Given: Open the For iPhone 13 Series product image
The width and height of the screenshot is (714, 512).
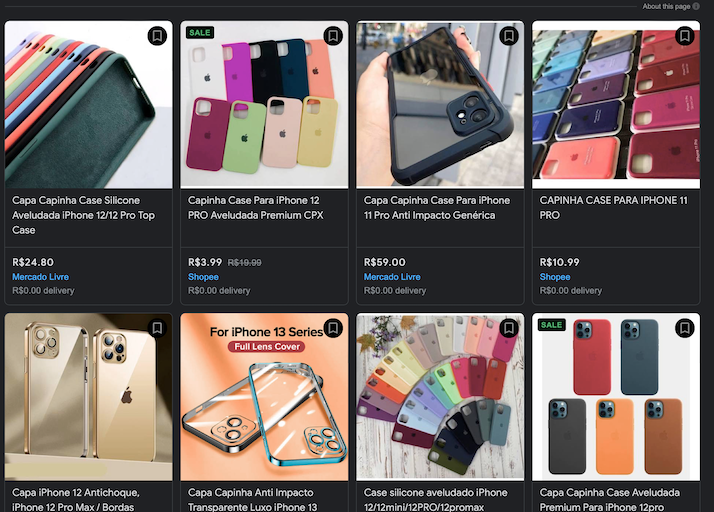Looking at the screenshot, I should click(x=264, y=397).
